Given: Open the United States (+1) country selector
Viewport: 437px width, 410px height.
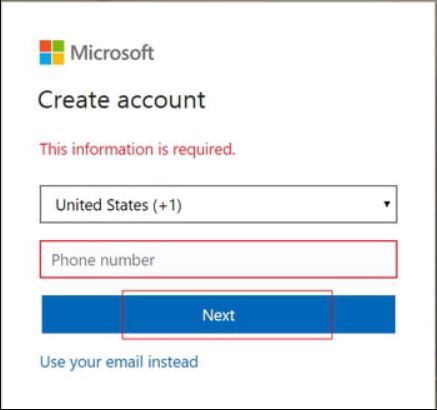Looking at the screenshot, I should 218,204.
